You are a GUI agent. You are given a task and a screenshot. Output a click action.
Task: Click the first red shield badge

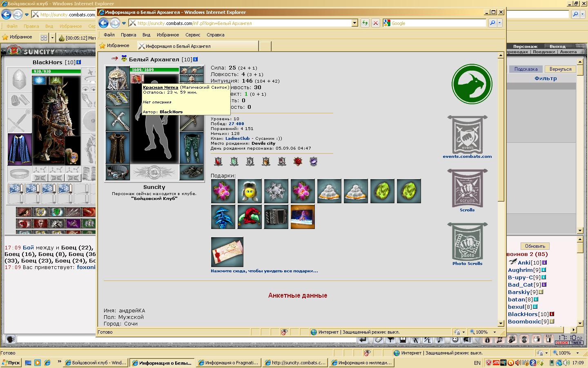(218, 162)
